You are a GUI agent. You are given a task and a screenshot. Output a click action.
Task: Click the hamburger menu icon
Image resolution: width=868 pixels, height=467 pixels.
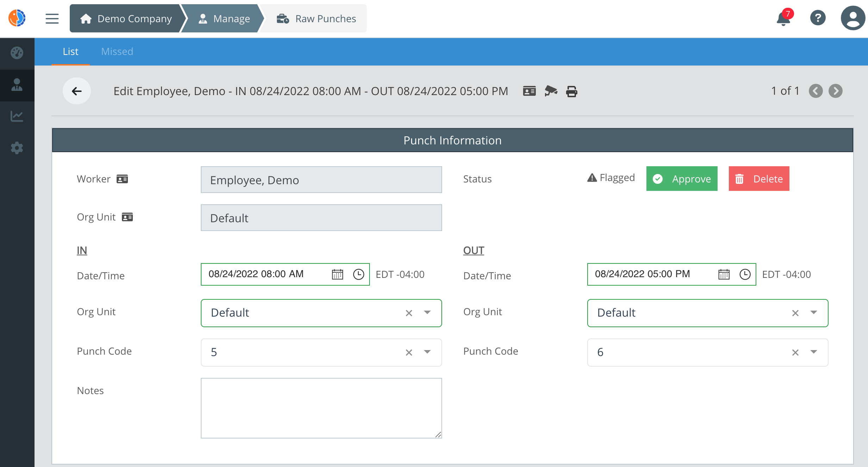pyautogui.click(x=52, y=19)
